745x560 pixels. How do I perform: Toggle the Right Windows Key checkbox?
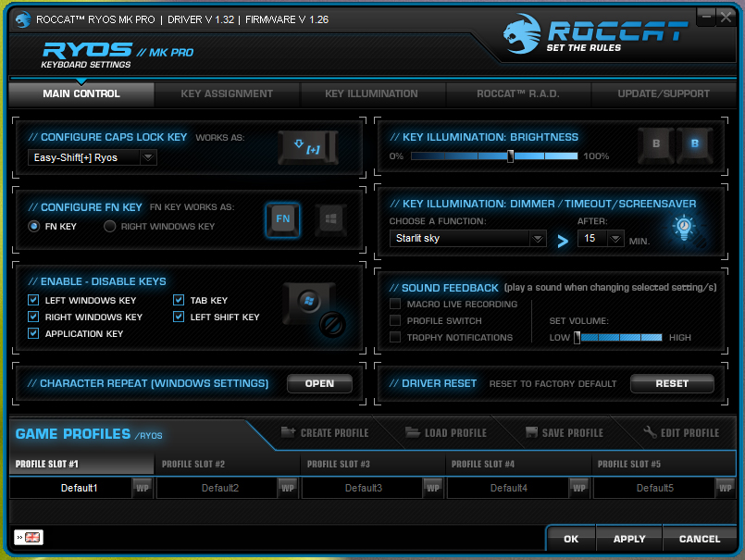[x=33, y=317]
